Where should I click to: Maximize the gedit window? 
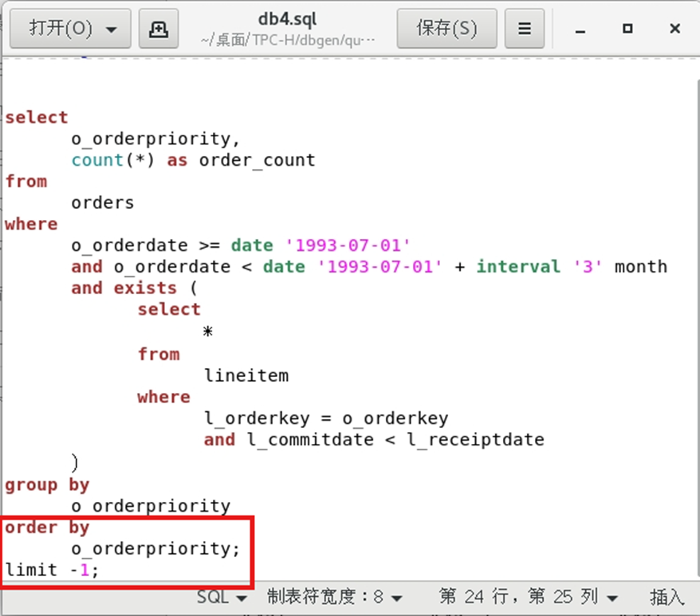627,29
